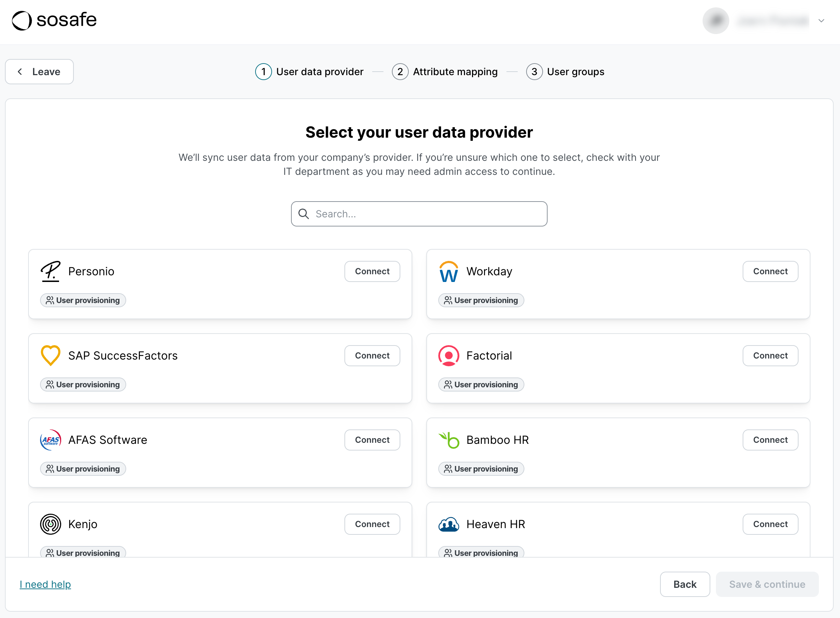Viewport: 840px width, 618px height.
Task: Click the sosafe logo
Action: tap(54, 20)
